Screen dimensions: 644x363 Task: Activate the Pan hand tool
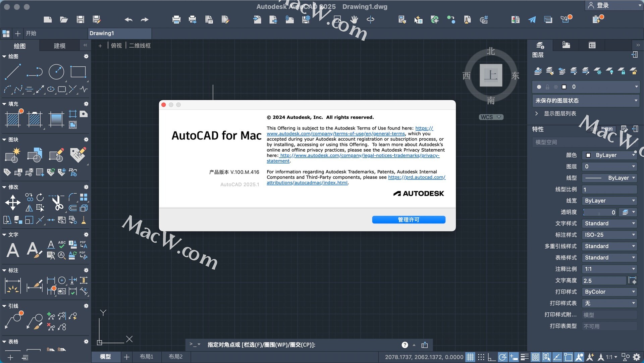click(354, 19)
